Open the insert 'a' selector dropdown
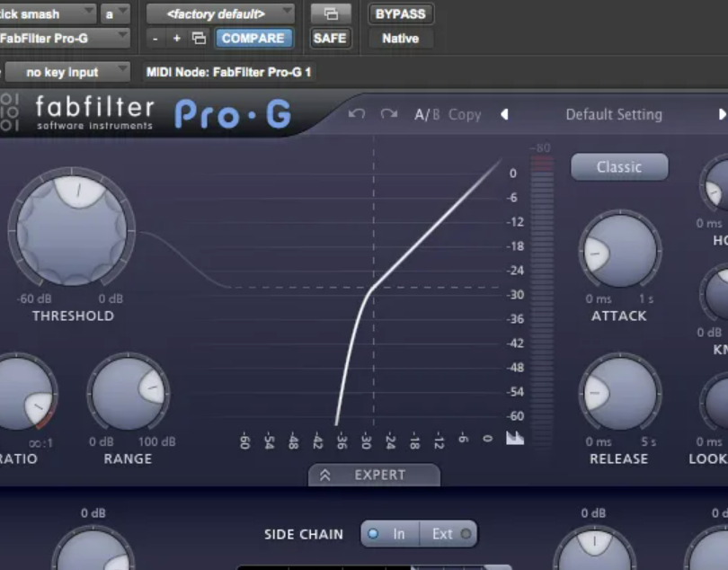This screenshot has width=728, height=570. [115, 14]
